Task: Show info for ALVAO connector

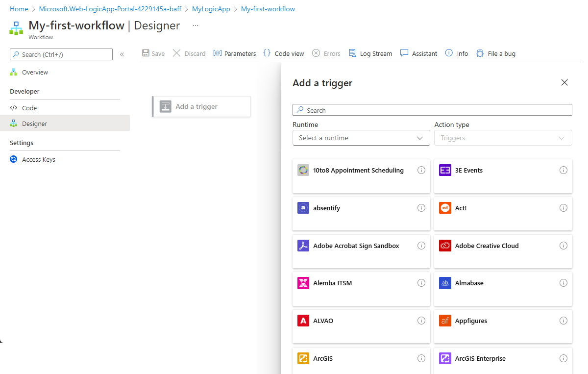Action: pyautogui.click(x=421, y=321)
